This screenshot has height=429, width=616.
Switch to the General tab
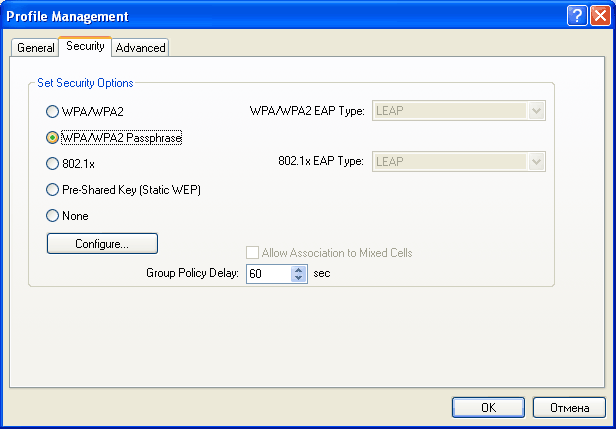tap(35, 48)
